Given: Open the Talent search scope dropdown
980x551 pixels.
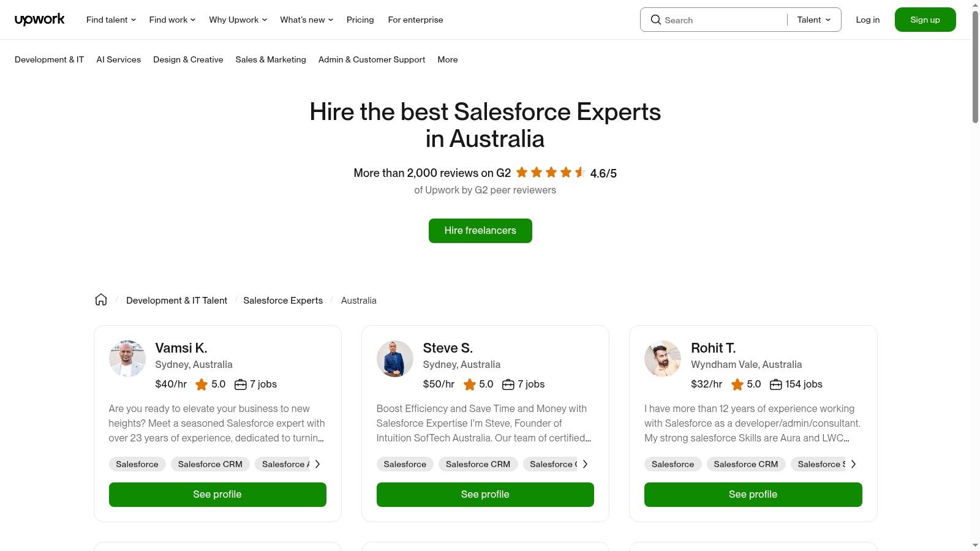Looking at the screenshot, I should click(x=813, y=20).
